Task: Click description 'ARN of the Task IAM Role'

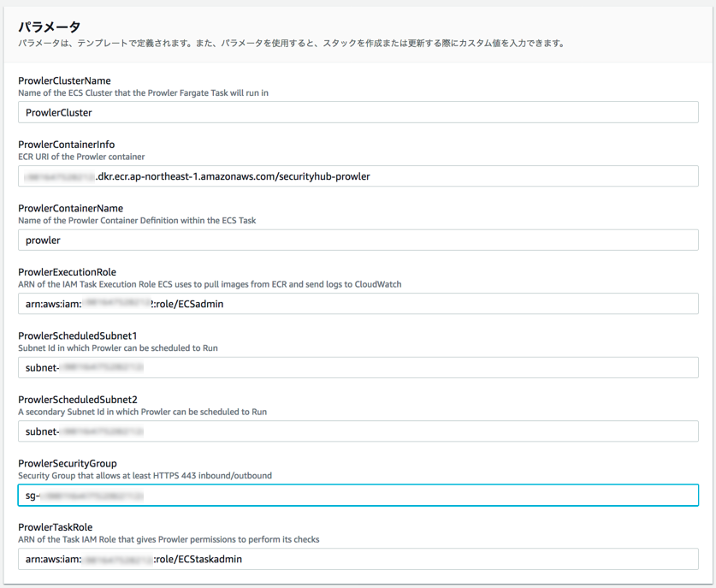Action: coord(169,539)
